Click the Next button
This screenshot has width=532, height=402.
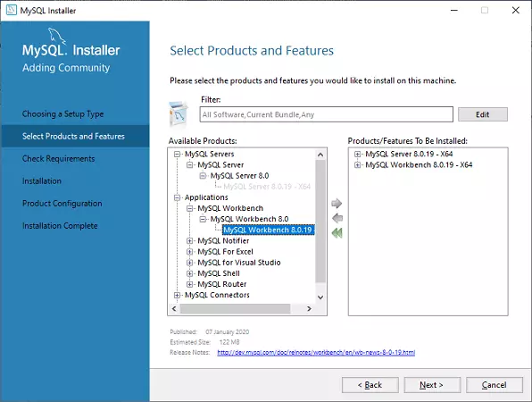432,385
